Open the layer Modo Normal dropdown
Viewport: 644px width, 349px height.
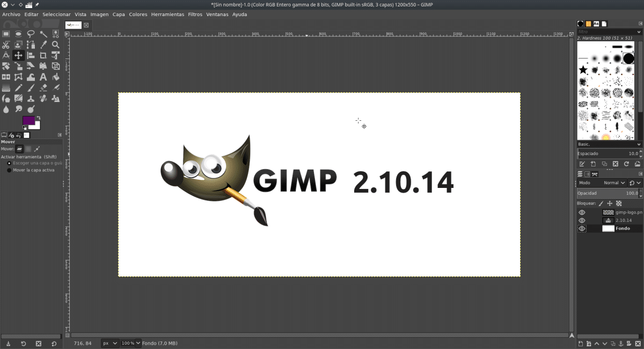click(x=614, y=183)
